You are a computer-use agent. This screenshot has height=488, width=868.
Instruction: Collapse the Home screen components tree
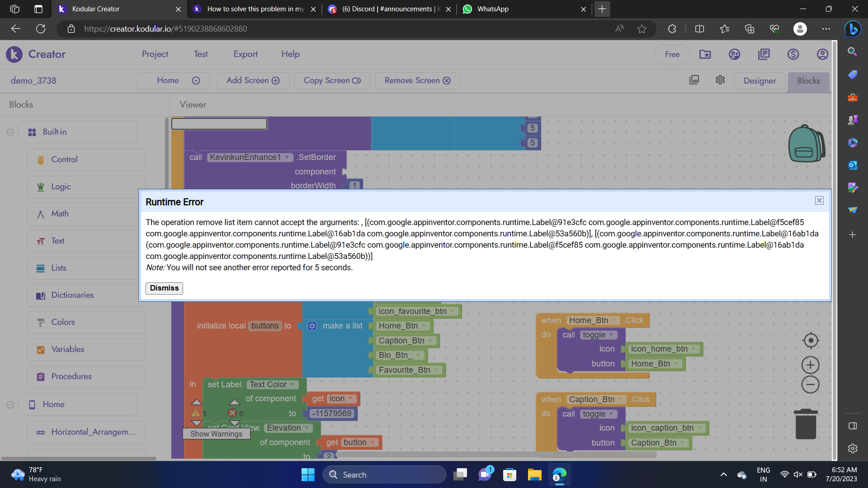[10, 405]
